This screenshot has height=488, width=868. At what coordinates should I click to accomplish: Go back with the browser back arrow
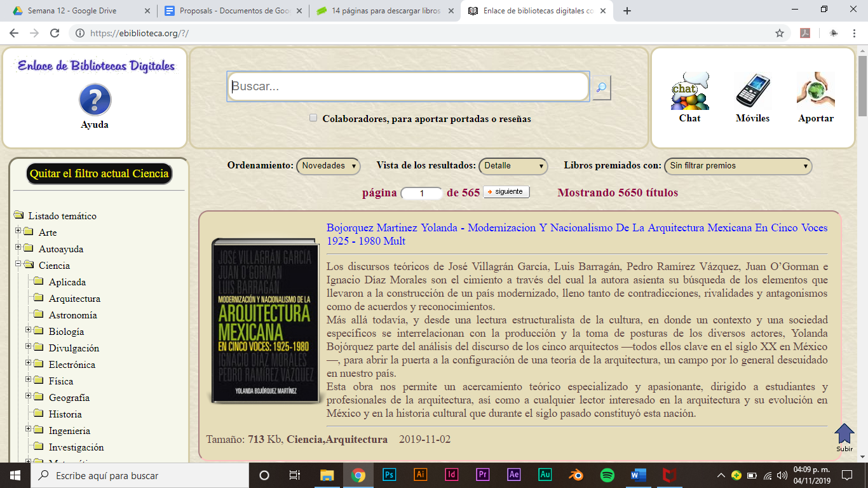(x=14, y=33)
